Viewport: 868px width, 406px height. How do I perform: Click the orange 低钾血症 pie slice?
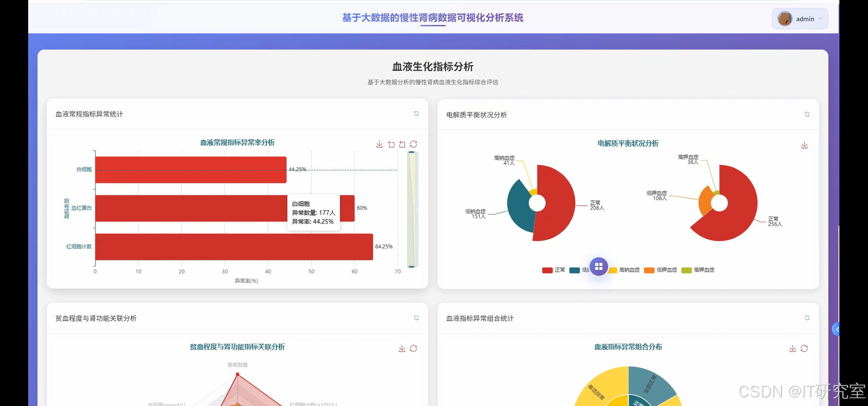pos(705,200)
